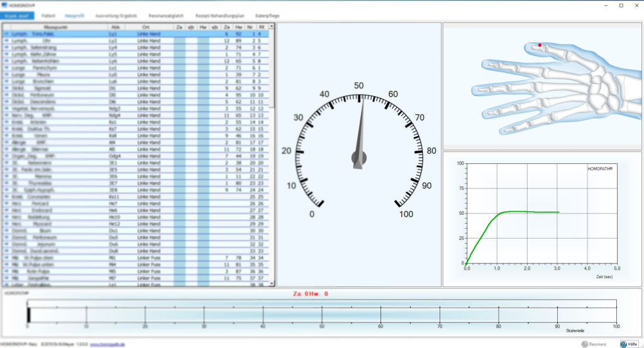
Task: Click the red measurement point on the hand
Action: 540,45
